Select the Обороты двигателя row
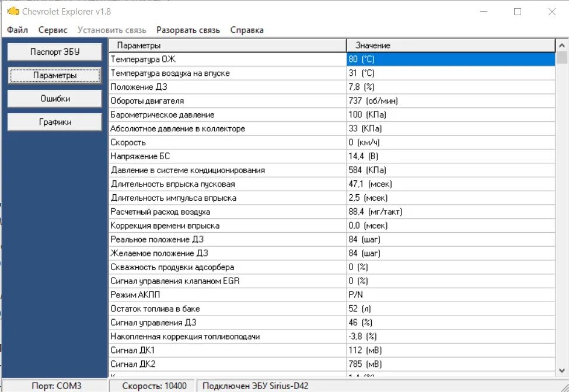This screenshot has height=392, width=569. (332, 100)
